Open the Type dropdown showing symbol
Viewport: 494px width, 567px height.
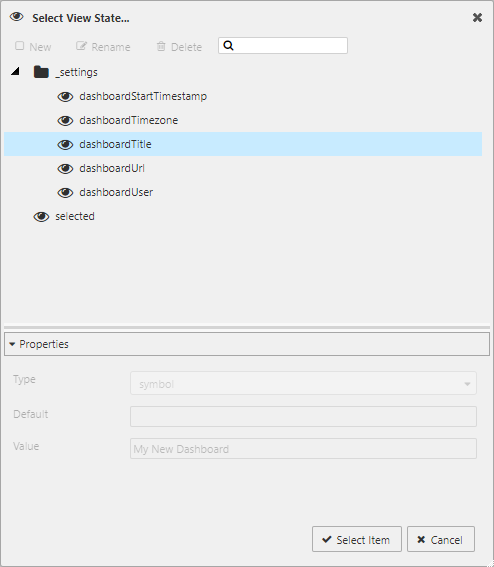(303, 383)
